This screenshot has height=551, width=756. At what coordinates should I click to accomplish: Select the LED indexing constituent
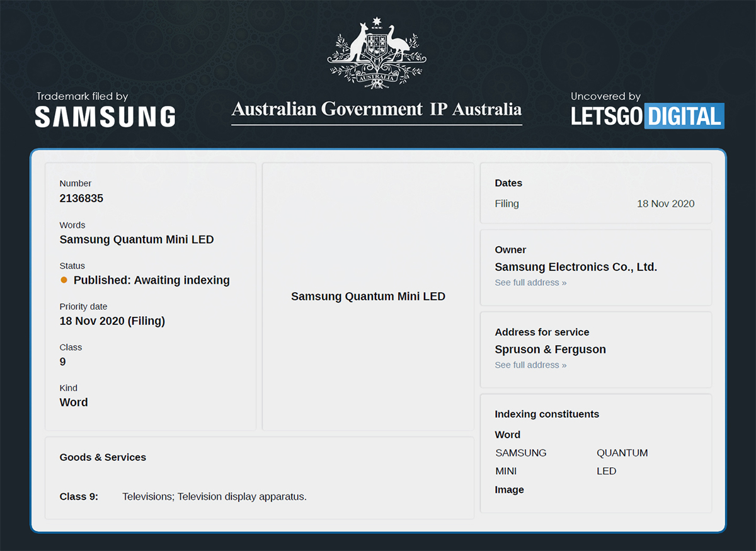tap(606, 471)
